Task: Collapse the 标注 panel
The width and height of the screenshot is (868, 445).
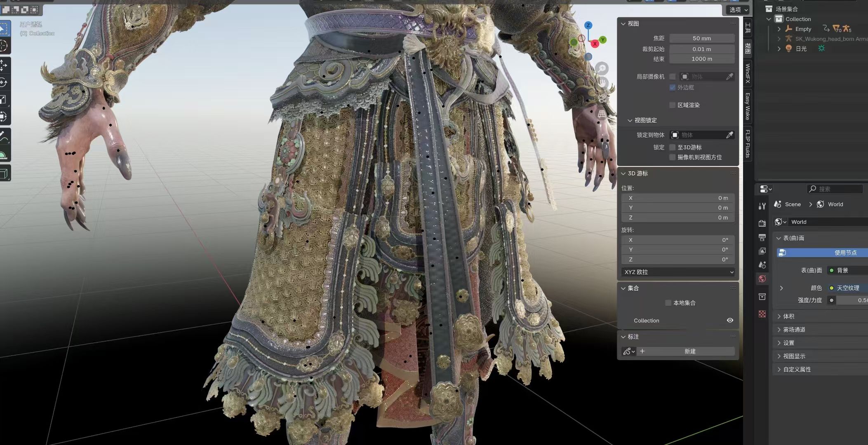Action: coord(623,337)
